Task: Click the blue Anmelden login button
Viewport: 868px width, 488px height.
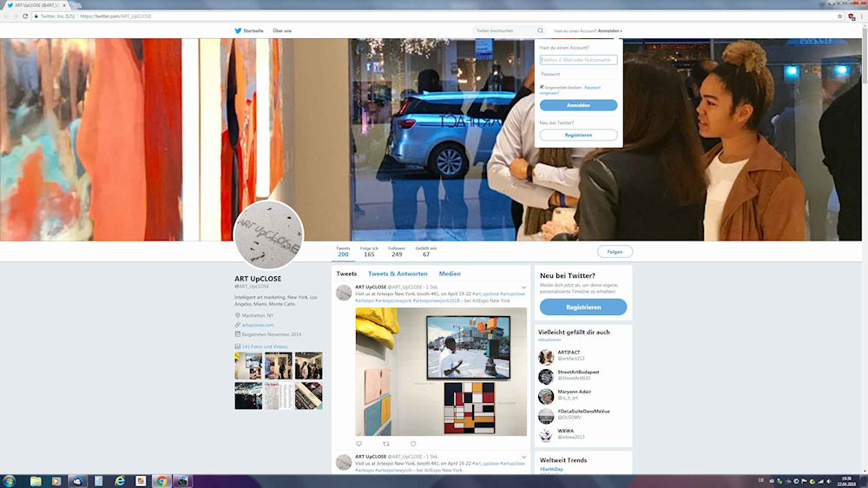Action: point(578,105)
